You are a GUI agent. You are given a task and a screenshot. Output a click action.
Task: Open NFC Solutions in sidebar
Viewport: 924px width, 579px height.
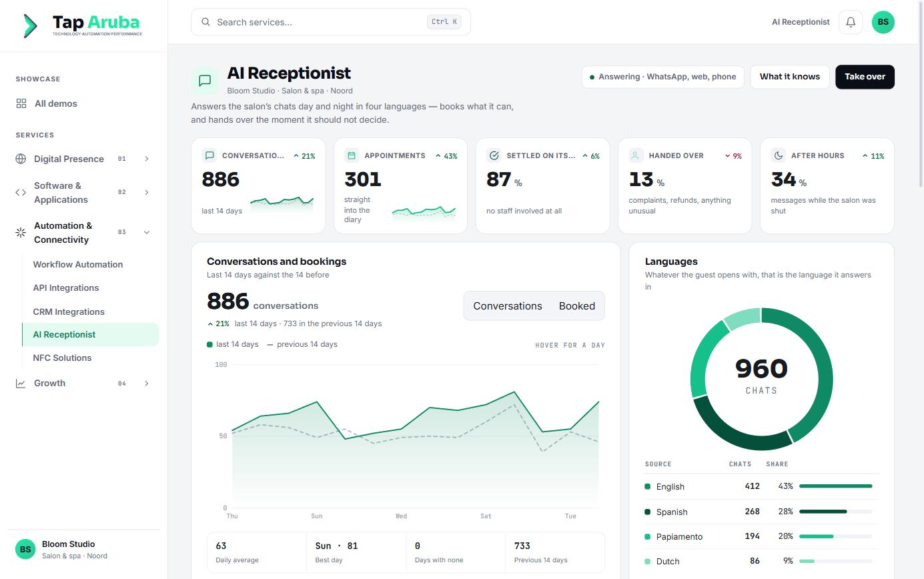click(x=62, y=358)
